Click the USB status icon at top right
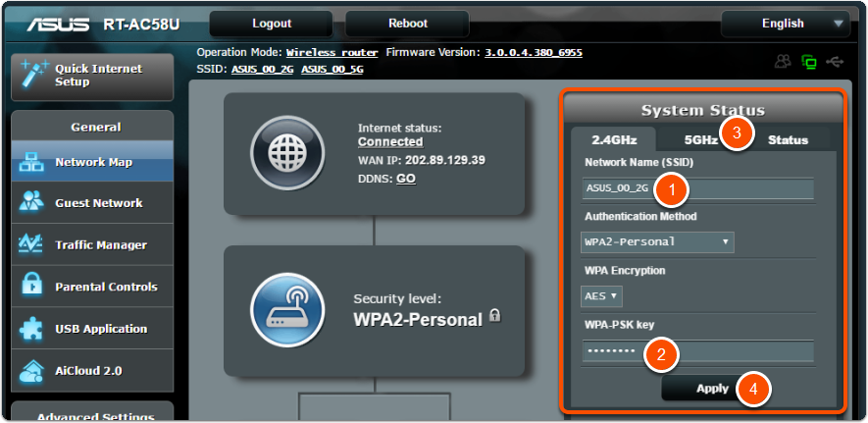Viewport: 868px width, 423px height. [835, 62]
